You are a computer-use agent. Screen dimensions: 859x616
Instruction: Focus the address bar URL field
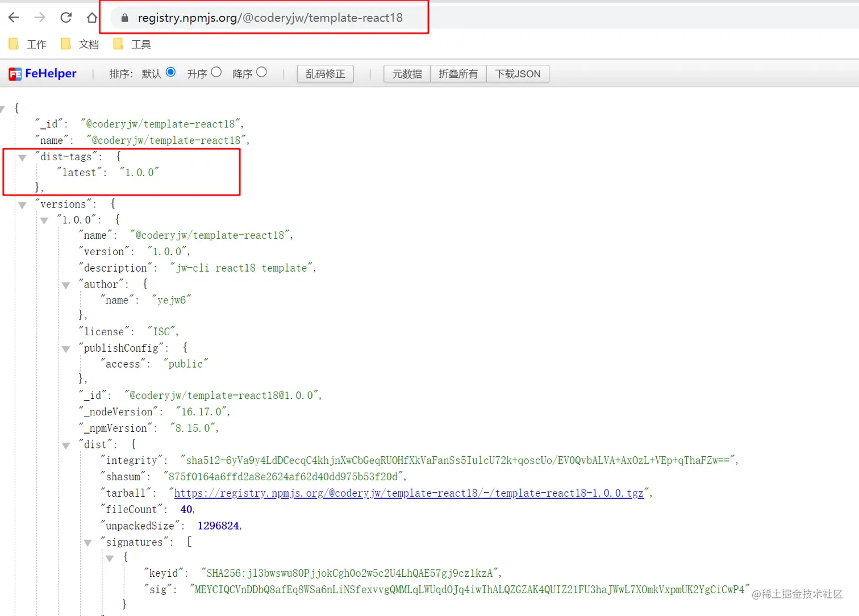270,18
